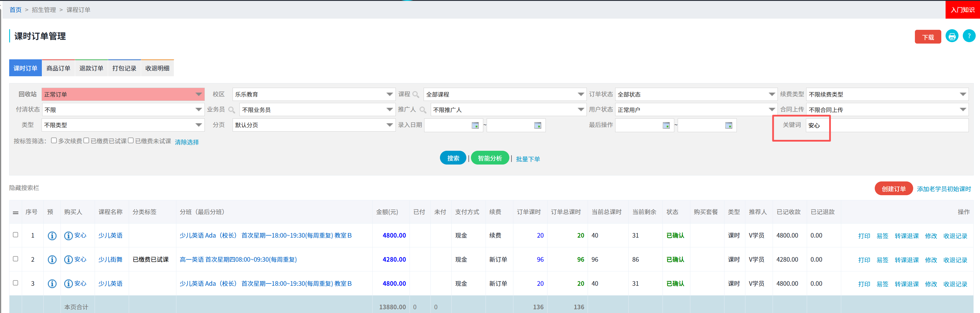Check the 多次续费 checkbox
The width and height of the screenshot is (980, 313).
[54, 140]
